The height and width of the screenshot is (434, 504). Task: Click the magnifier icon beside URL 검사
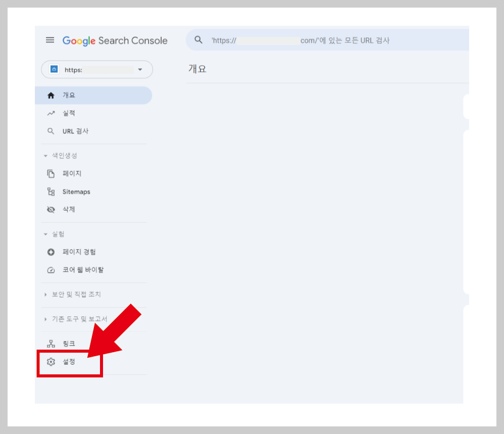coord(51,131)
